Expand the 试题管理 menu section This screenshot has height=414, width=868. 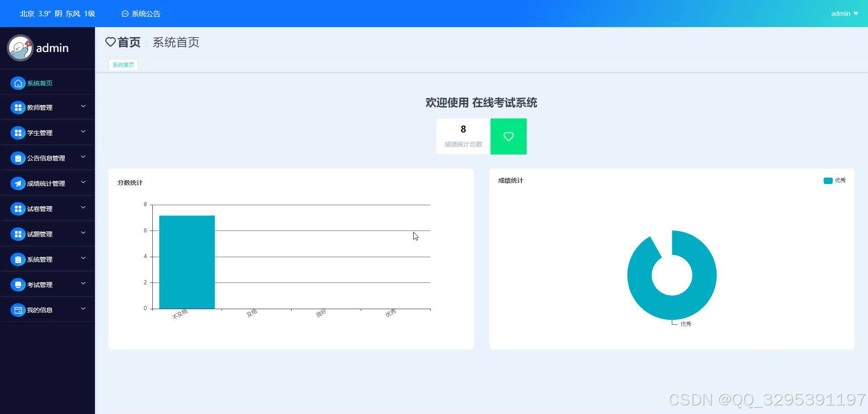pyautogui.click(x=83, y=233)
